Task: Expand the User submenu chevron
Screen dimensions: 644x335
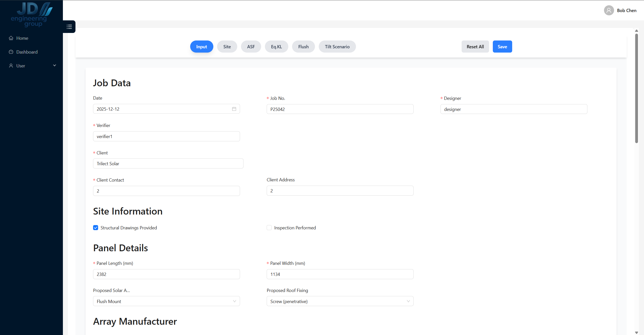Action: (x=55, y=65)
